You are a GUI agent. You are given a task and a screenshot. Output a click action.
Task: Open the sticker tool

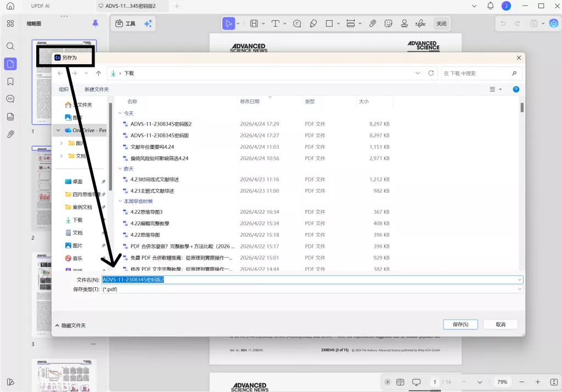388,24
